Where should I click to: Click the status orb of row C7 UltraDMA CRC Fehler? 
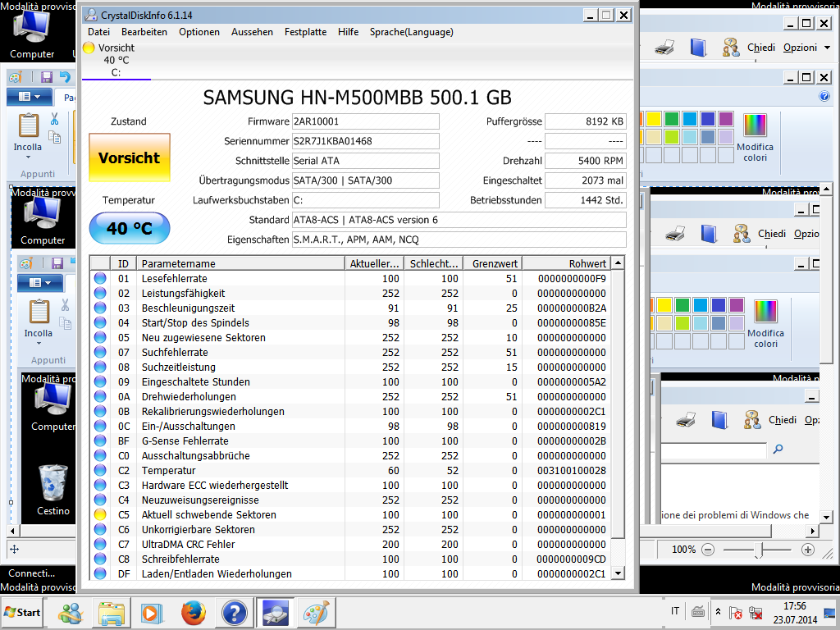[x=99, y=544]
